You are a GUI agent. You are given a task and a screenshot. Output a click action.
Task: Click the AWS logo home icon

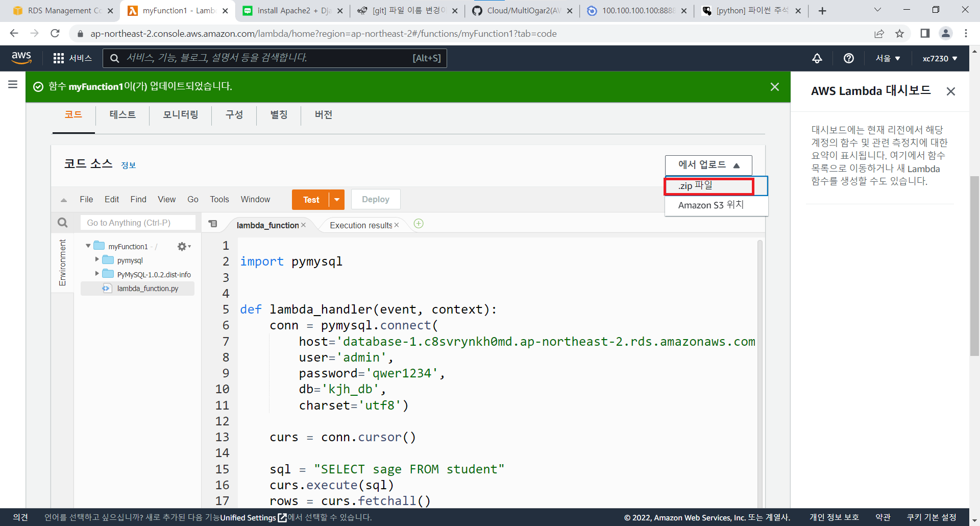pyautogui.click(x=21, y=58)
